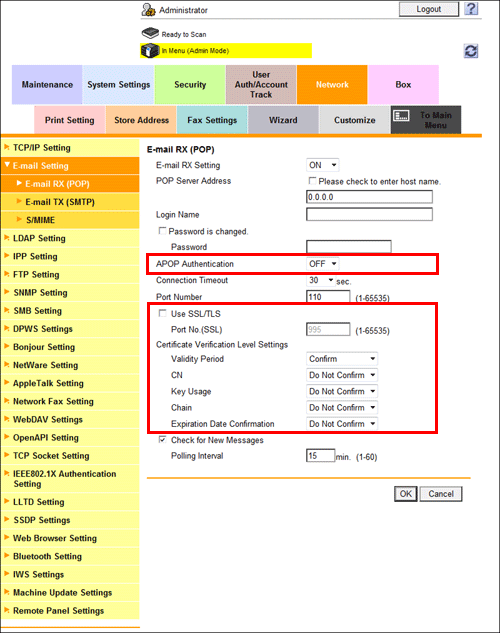Image resolution: width=500 pixels, height=633 pixels.
Task: Open the Validity Period dropdown
Action: pos(342,359)
